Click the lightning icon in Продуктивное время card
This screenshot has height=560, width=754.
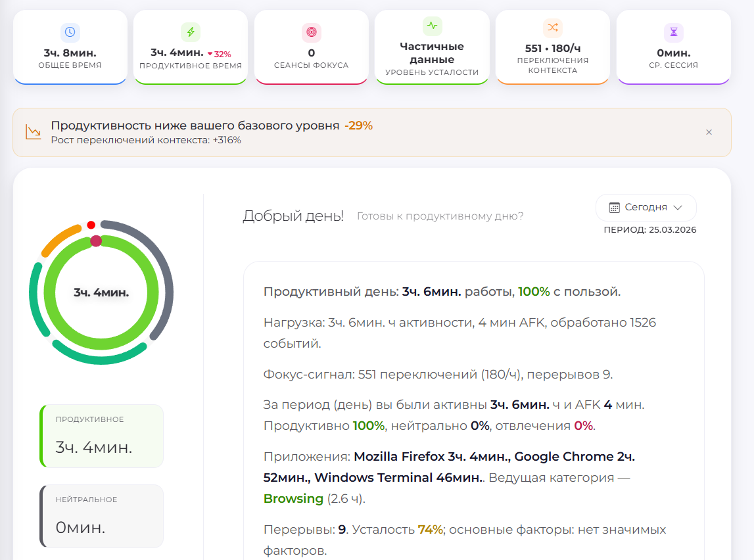(x=191, y=32)
